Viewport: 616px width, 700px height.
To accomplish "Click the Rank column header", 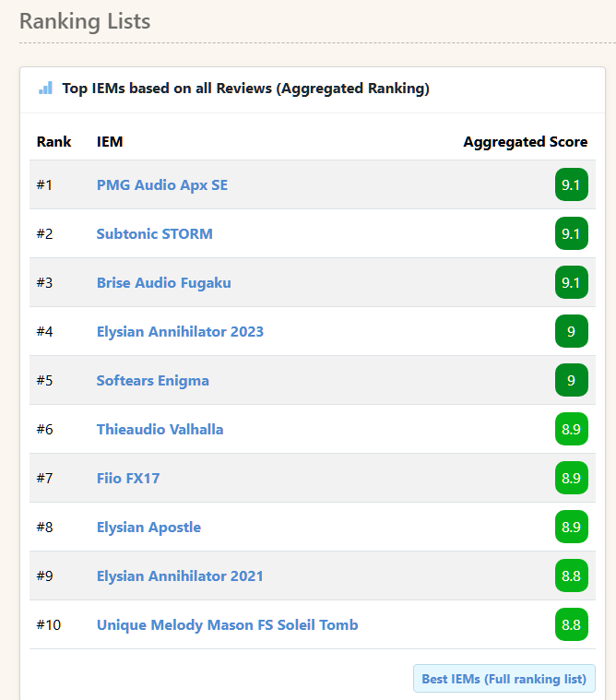I will (x=53, y=141).
